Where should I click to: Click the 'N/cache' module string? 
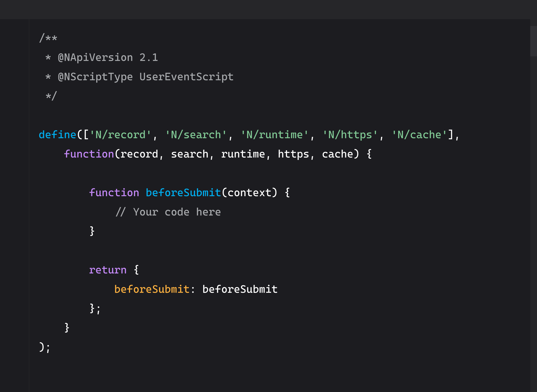coord(419,135)
